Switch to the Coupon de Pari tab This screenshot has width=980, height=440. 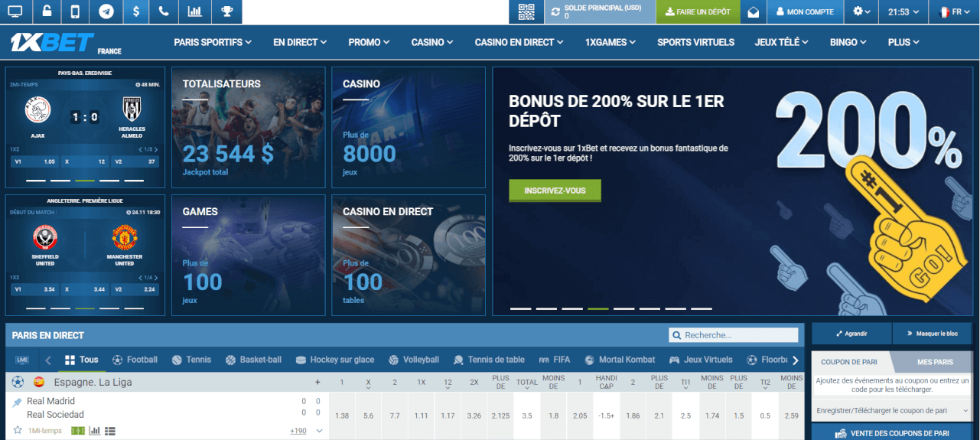pyautogui.click(x=848, y=362)
